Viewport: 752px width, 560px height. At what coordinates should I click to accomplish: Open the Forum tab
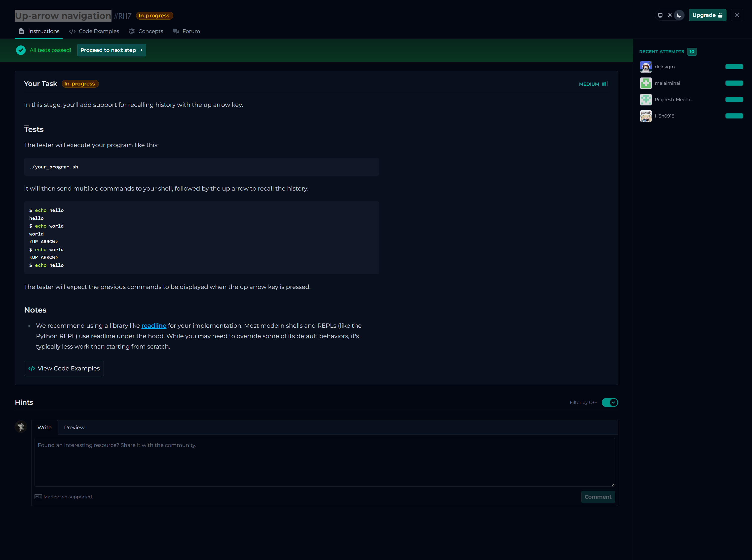pos(187,31)
